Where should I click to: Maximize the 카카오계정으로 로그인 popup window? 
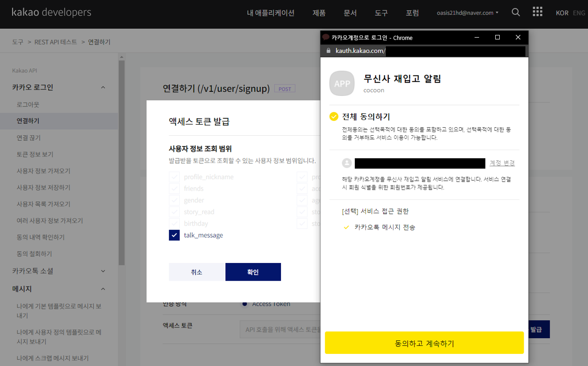498,37
